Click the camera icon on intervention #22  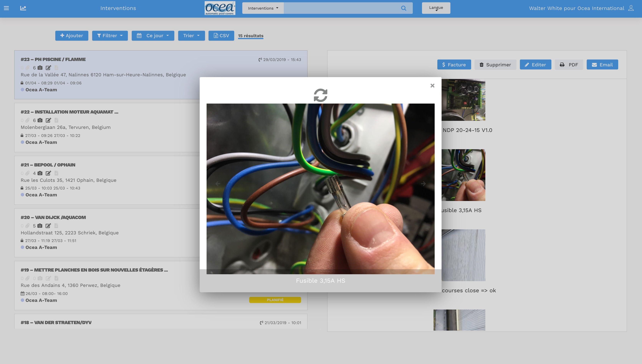(x=40, y=120)
